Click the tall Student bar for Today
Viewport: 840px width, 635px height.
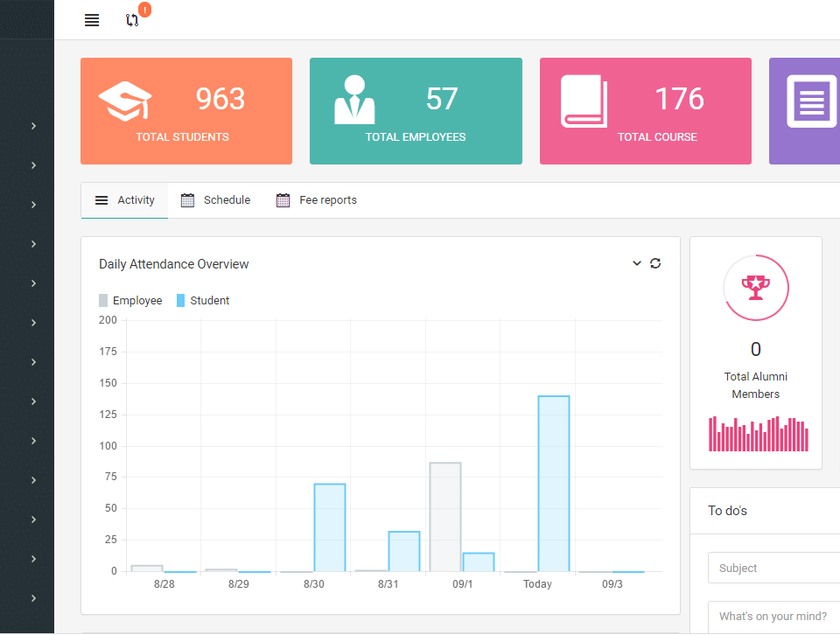[x=553, y=484]
